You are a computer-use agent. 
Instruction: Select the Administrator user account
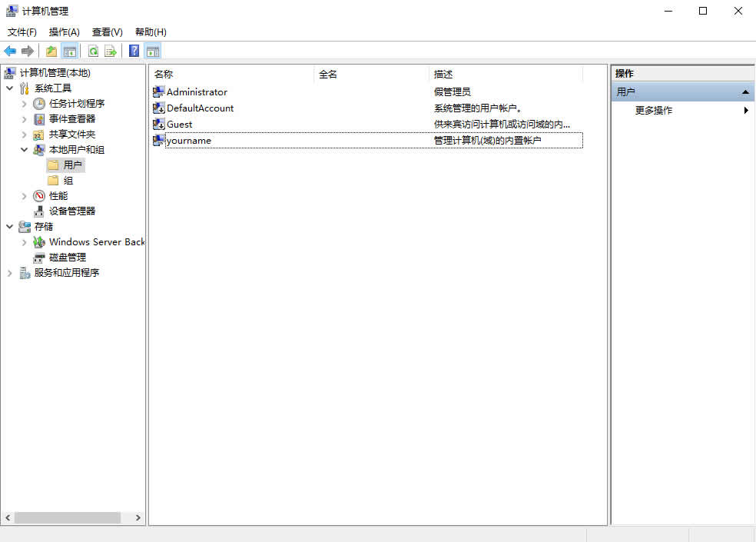tap(197, 92)
